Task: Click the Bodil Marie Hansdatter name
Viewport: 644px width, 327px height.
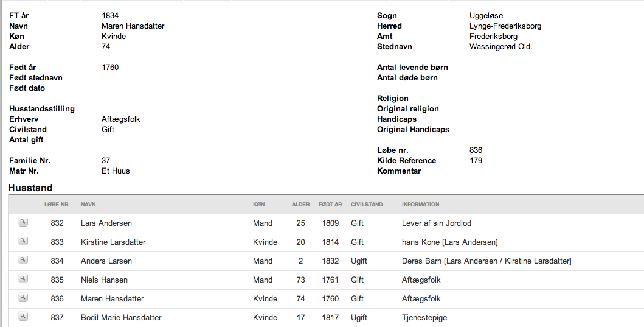Action: pyautogui.click(x=121, y=318)
